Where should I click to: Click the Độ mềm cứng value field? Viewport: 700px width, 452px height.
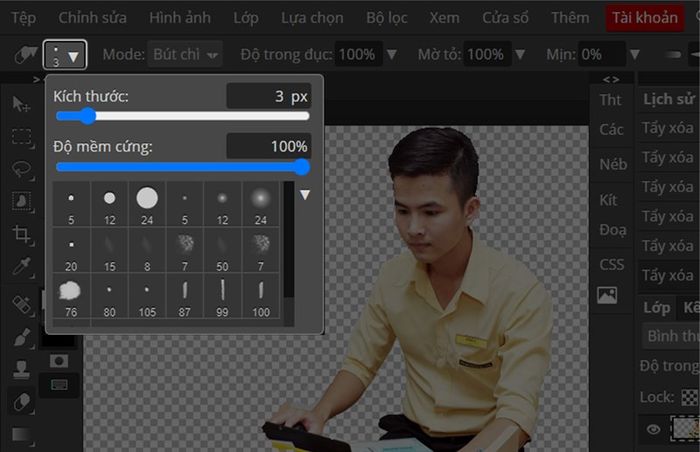(x=269, y=146)
